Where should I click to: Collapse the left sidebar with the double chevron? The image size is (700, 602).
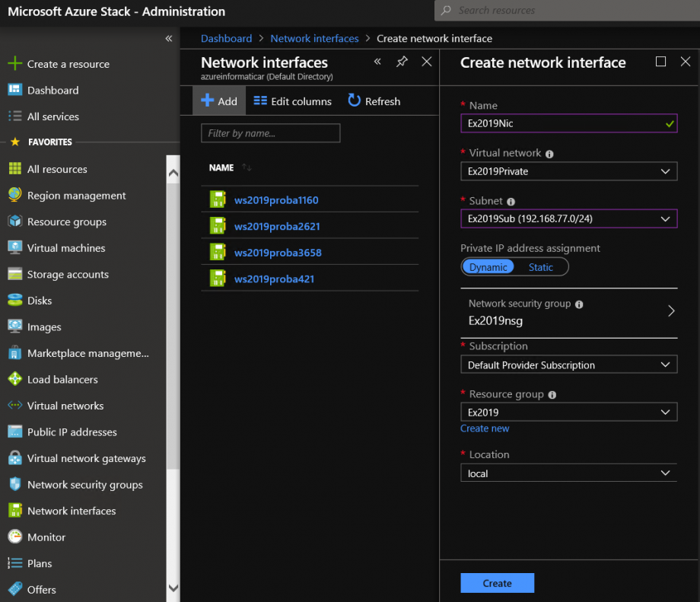(169, 39)
